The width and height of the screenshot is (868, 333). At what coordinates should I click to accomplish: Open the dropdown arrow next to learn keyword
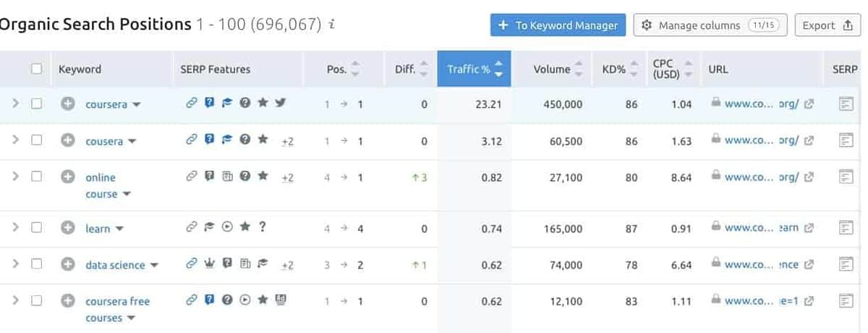click(119, 229)
